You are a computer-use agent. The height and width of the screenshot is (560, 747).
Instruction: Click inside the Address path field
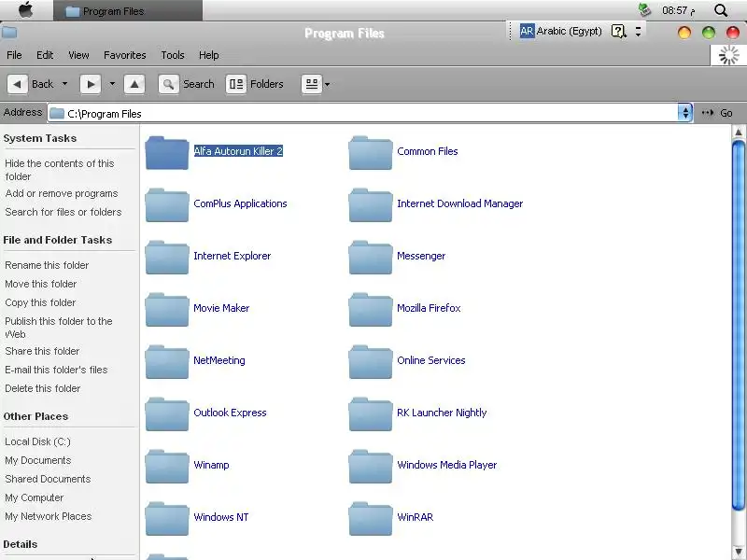click(x=362, y=113)
